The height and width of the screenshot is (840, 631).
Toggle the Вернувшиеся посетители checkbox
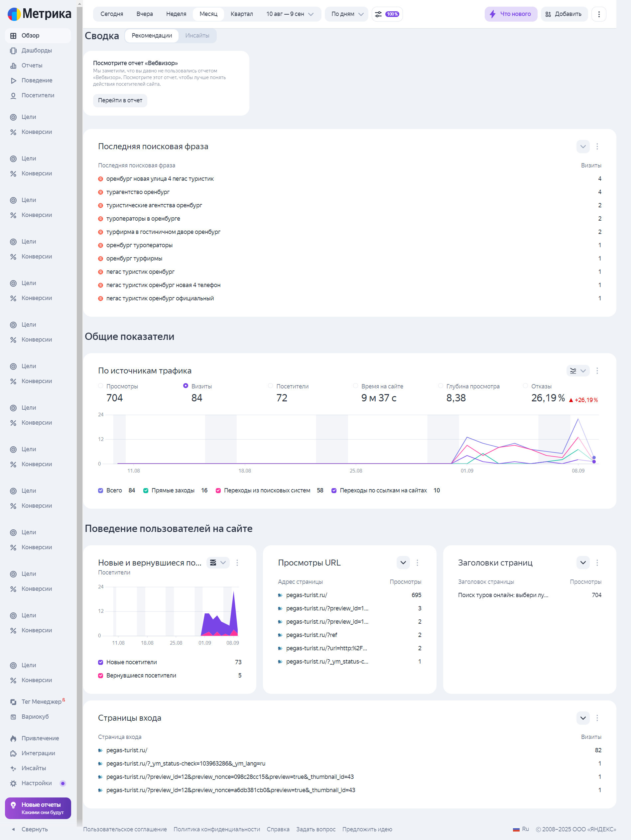tap(101, 675)
